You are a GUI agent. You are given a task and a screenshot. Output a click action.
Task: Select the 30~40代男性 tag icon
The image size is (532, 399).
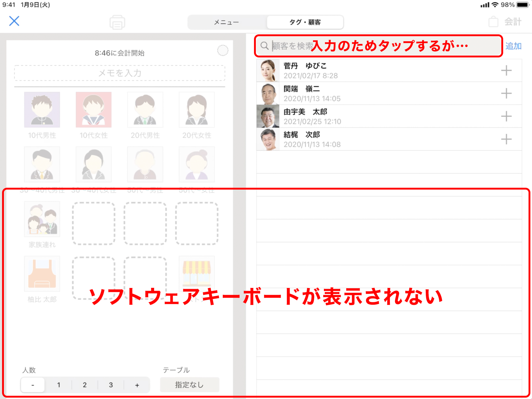click(x=42, y=164)
